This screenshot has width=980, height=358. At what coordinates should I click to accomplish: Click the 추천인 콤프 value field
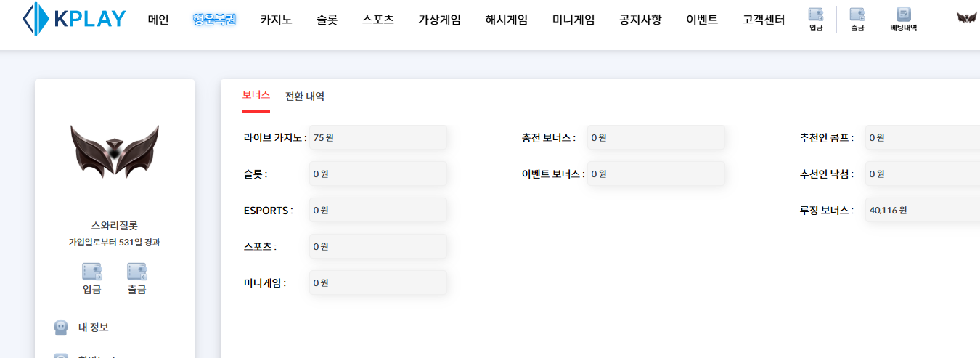tap(923, 137)
